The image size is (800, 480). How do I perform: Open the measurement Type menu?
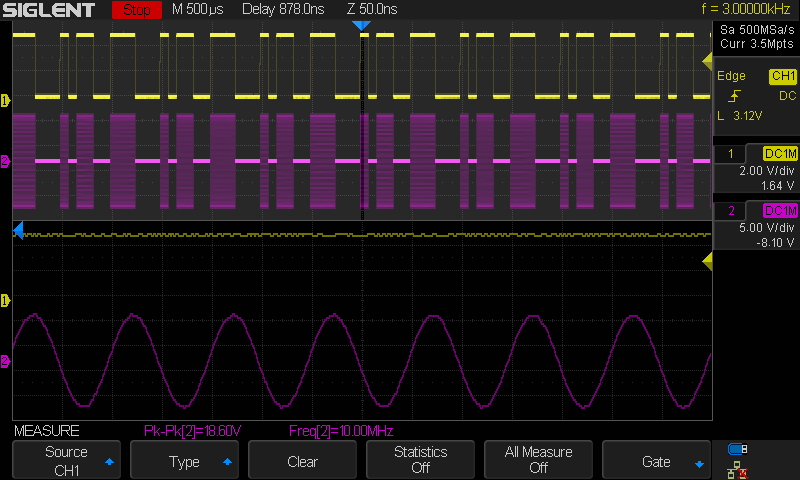[184, 461]
